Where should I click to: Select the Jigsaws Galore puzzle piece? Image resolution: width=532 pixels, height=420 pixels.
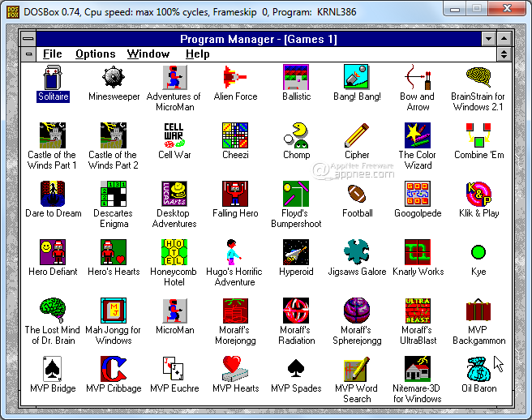point(357,252)
